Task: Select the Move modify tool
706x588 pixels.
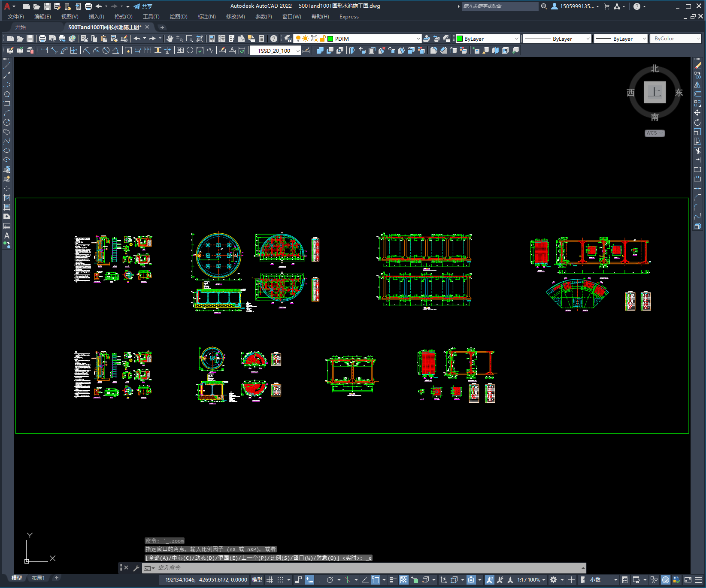Action: click(697, 113)
